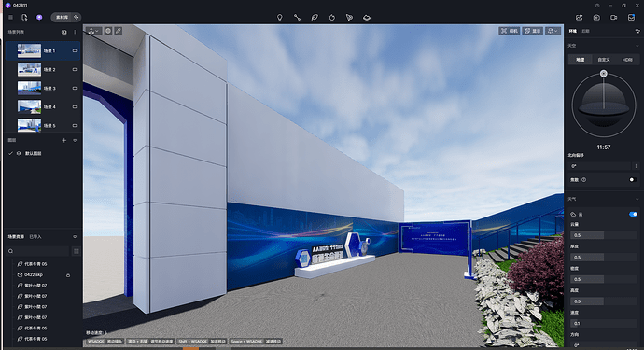This screenshot has height=350, width=644.
Task: Click the camera icon on 场景 4 row
Action: [x=76, y=106]
